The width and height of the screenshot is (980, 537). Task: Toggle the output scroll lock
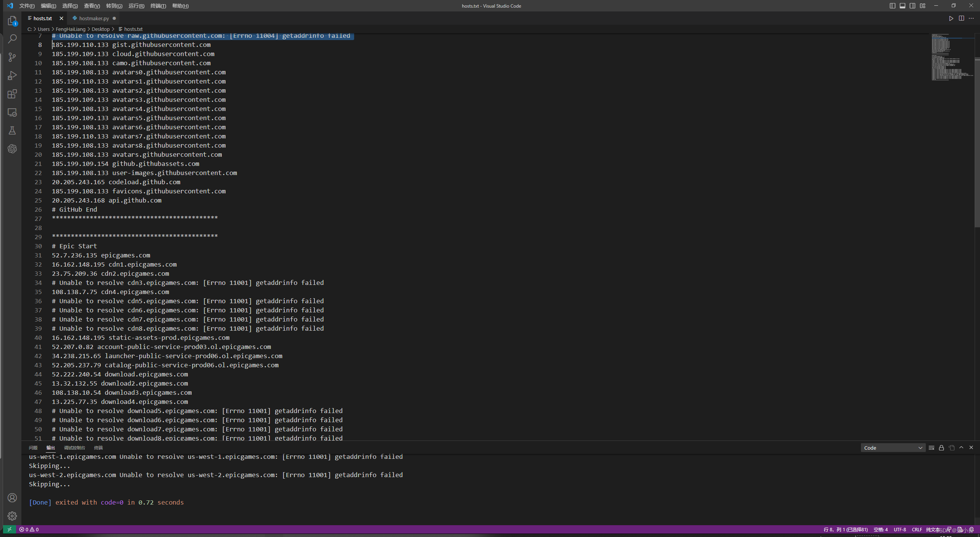[x=941, y=448]
